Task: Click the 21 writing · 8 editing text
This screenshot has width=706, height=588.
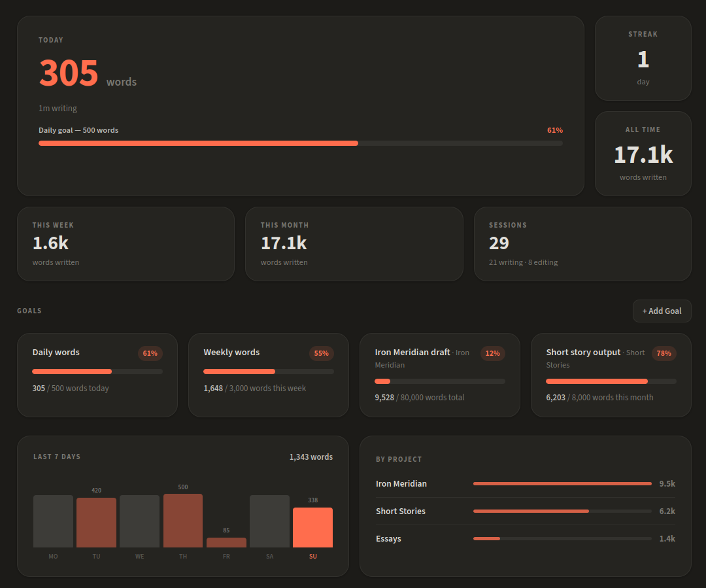Action: click(x=523, y=262)
